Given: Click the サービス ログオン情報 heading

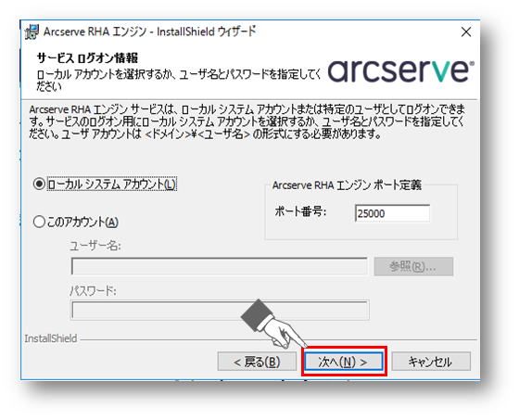Looking at the screenshot, I should pyautogui.click(x=87, y=58).
